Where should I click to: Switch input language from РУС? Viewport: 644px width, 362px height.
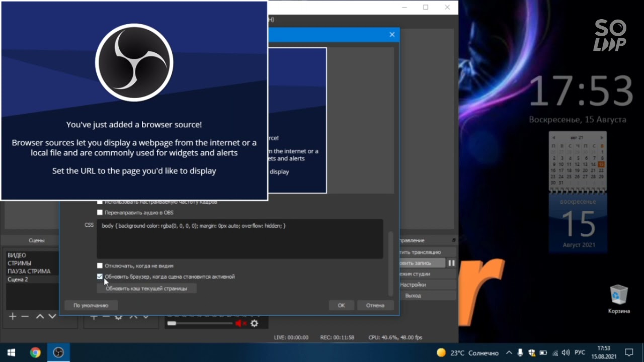(x=580, y=353)
